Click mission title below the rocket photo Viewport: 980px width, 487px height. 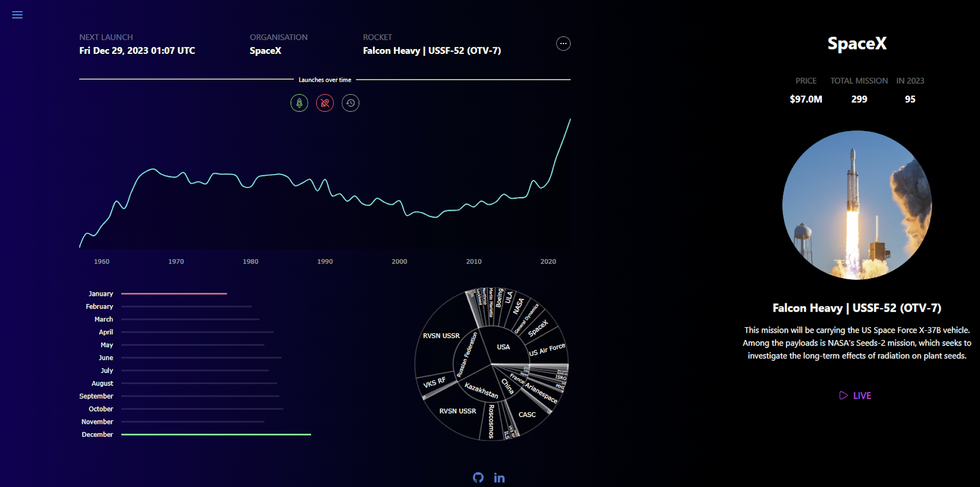click(857, 308)
